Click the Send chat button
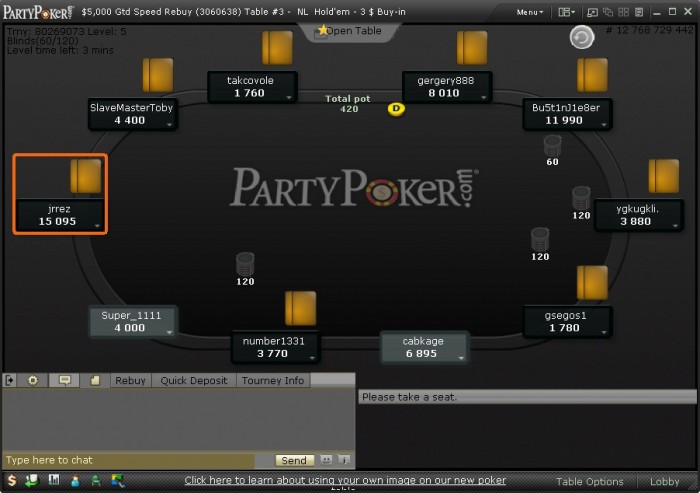 click(294, 460)
